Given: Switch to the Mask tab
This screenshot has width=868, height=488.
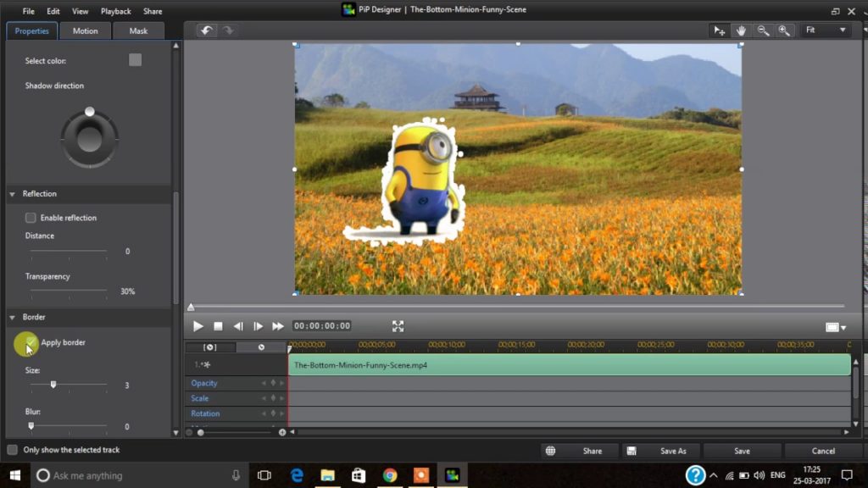Looking at the screenshot, I should click(x=138, y=31).
